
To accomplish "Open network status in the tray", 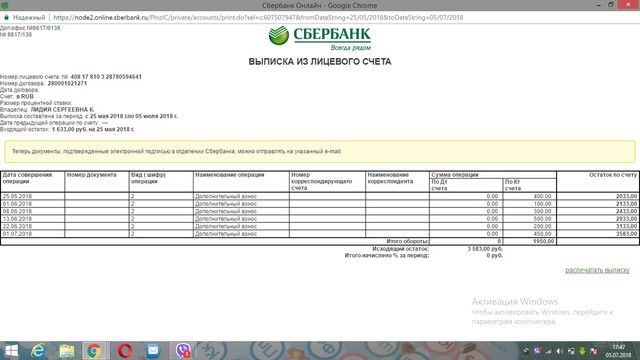I will pos(548,351).
